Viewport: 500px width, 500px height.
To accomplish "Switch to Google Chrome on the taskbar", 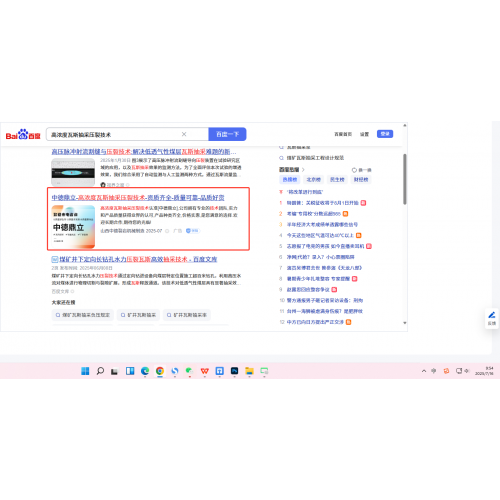I will [x=160, y=371].
